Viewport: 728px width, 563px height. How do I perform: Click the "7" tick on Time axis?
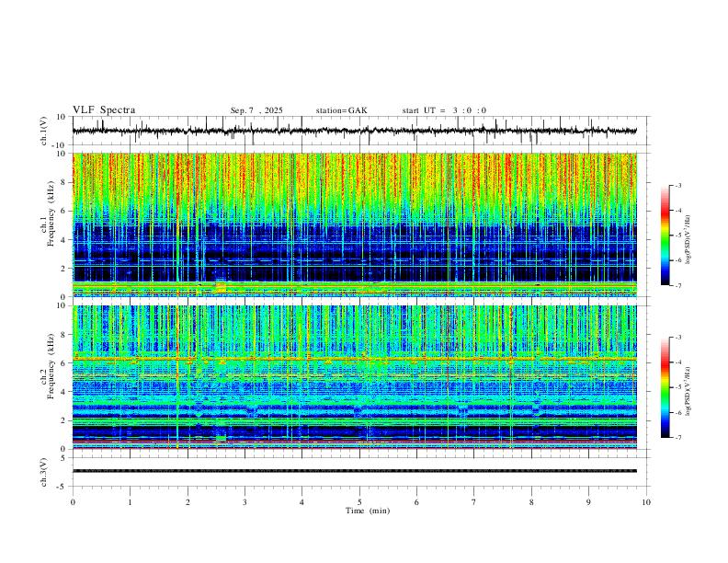(474, 502)
